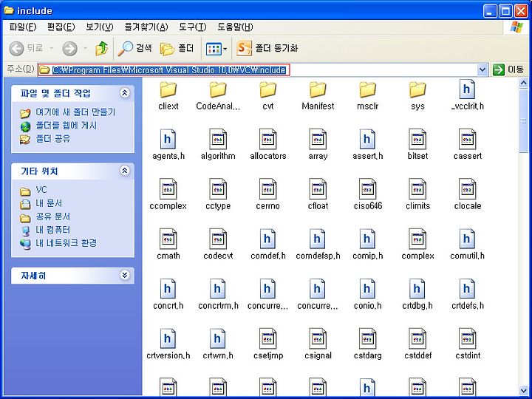
Task: Select the cstdint file
Action: (x=468, y=345)
